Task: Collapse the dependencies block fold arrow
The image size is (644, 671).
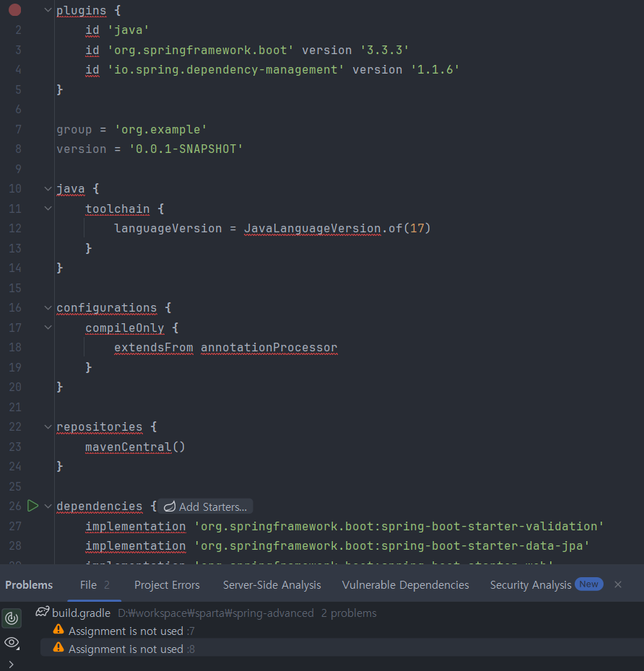Action: (x=48, y=506)
